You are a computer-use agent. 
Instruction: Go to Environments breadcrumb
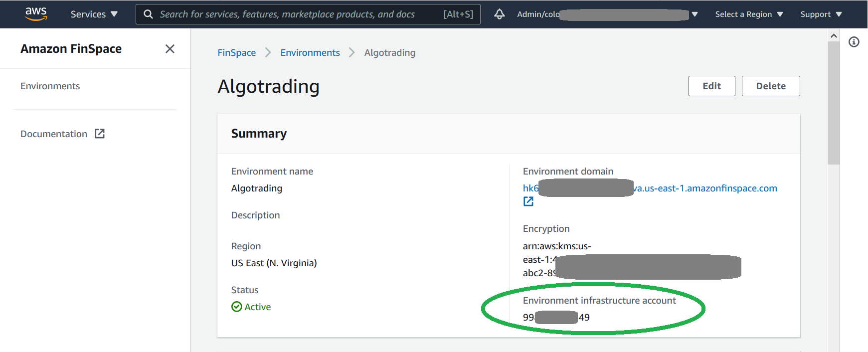[310, 53]
